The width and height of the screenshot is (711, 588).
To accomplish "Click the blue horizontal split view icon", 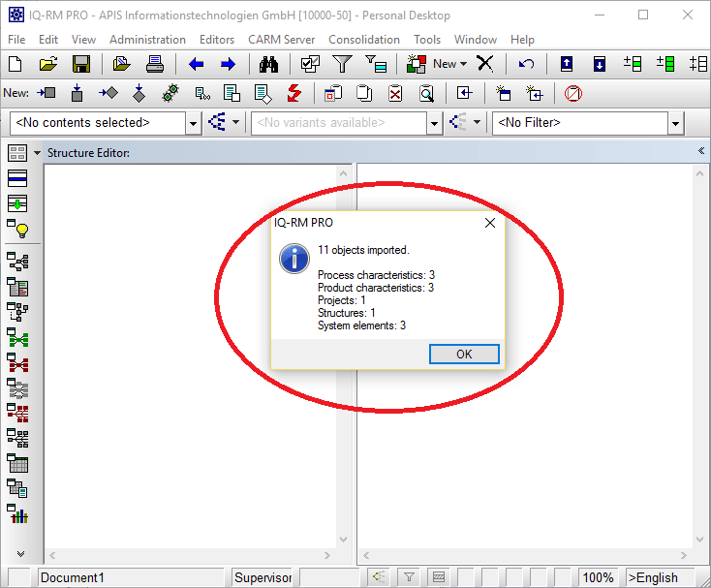I will 17,178.
